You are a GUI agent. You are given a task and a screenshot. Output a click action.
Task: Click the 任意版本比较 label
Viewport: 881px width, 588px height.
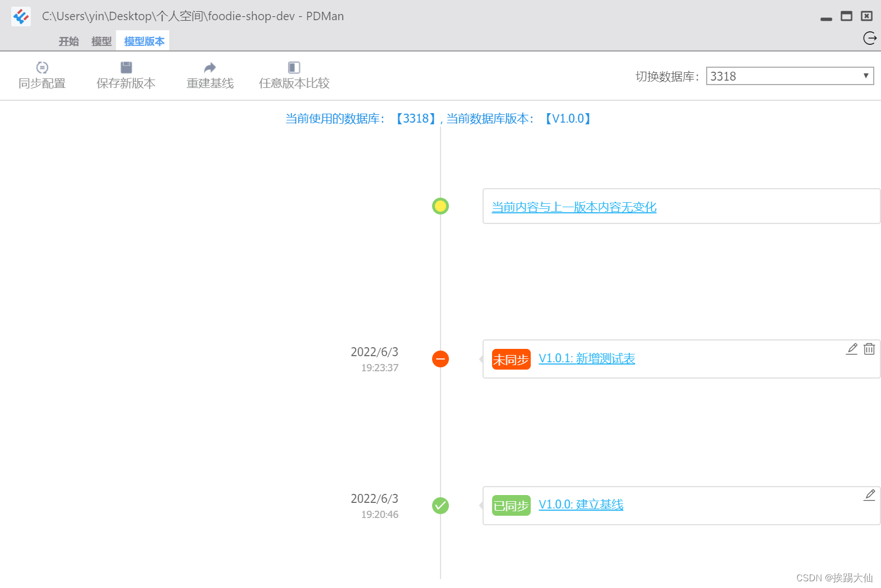coord(294,83)
